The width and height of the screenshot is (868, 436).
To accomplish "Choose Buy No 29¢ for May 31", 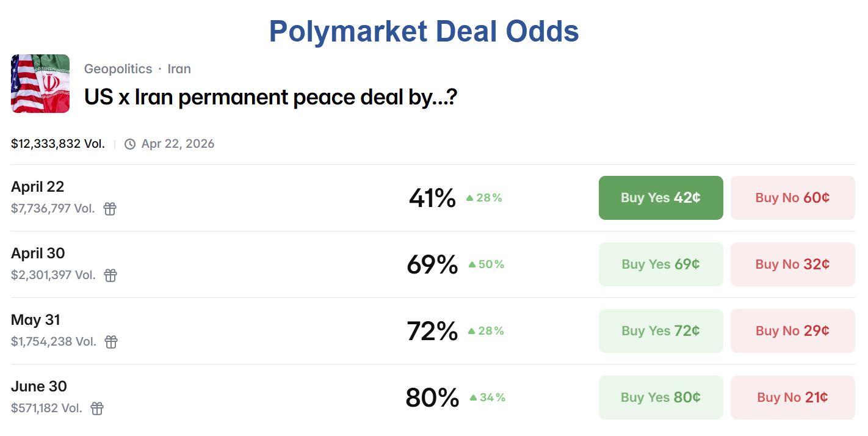I will click(792, 331).
